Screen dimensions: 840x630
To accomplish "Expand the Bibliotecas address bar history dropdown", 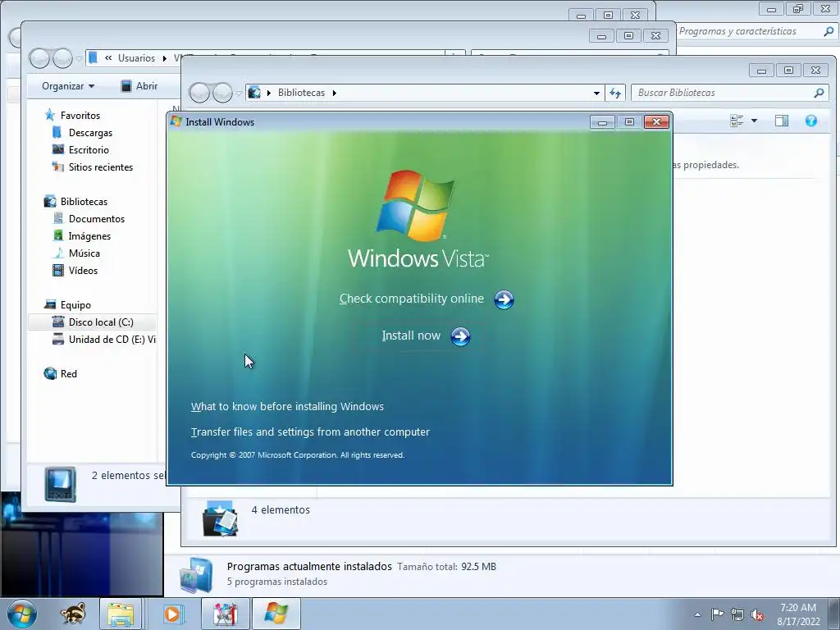I will 596,94.
